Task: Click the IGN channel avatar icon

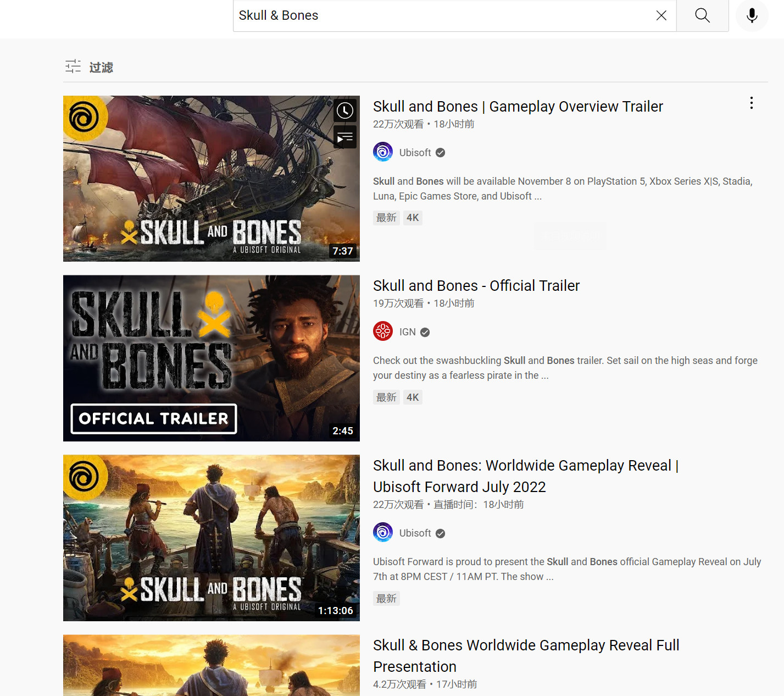Action: (x=383, y=332)
